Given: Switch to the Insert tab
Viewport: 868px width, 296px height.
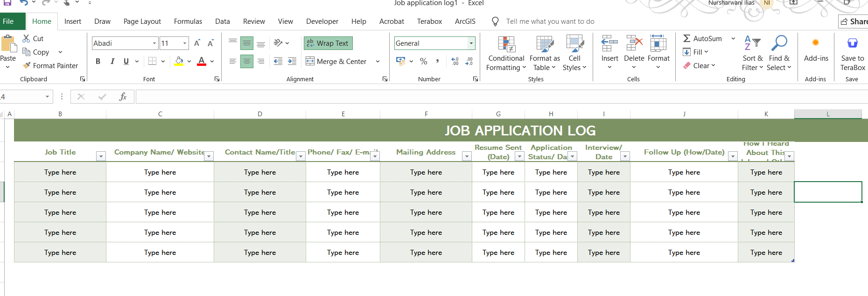Looking at the screenshot, I should 73,21.
